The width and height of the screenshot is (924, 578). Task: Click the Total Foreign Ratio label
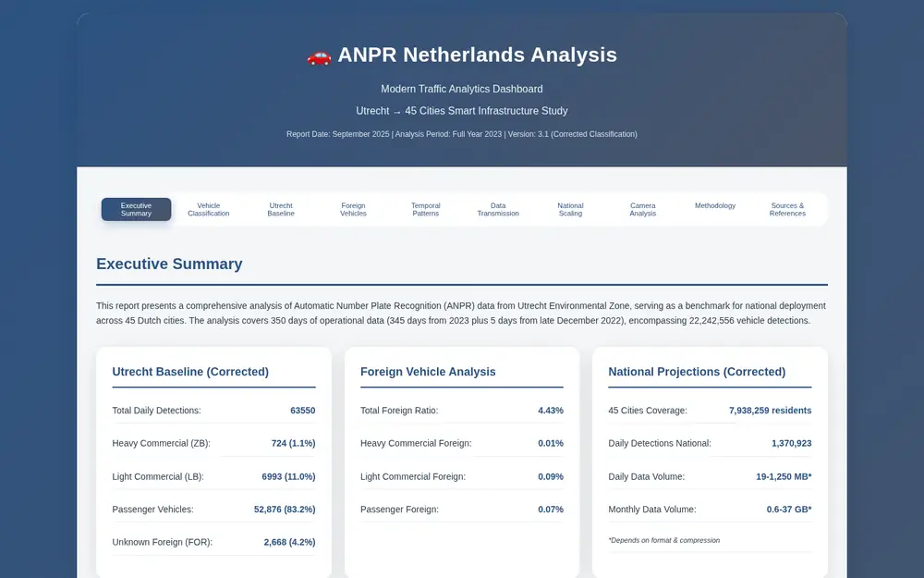399,411
